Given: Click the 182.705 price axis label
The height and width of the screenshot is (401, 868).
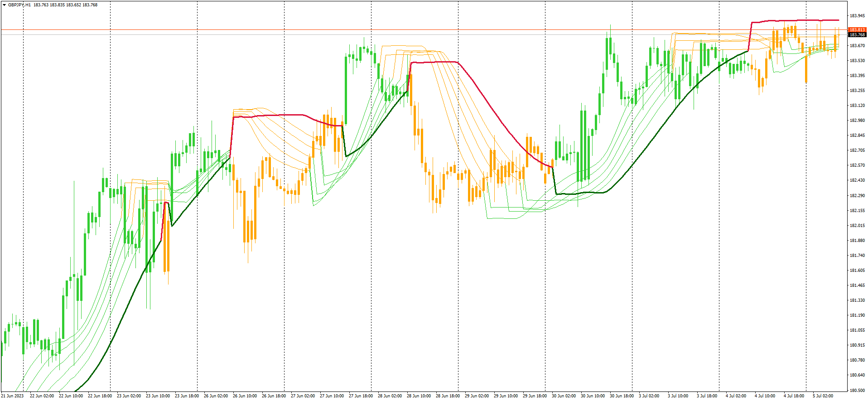Looking at the screenshot, I should (x=857, y=150).
